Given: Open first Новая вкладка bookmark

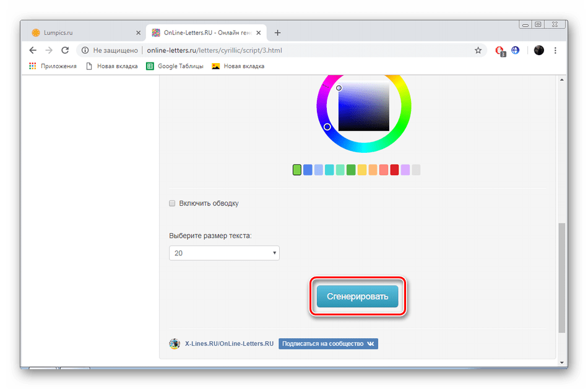Looking at the screenshot, I should point(112,66).
